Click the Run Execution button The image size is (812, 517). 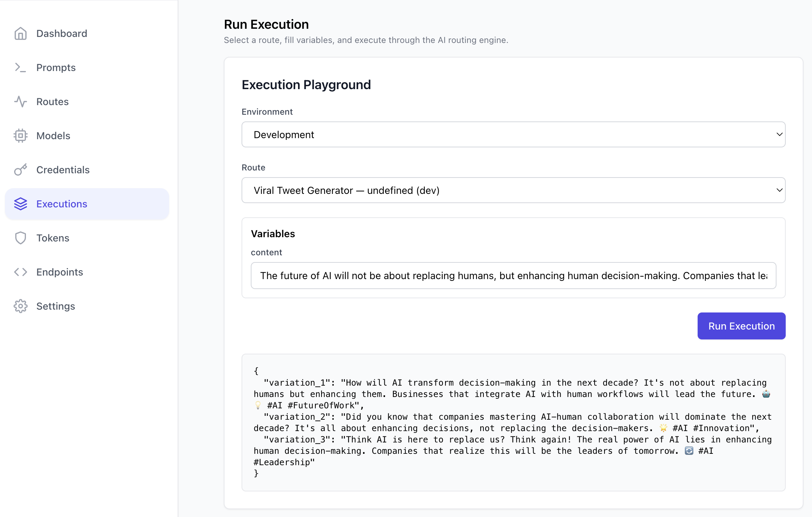click(x=741, y=326)
